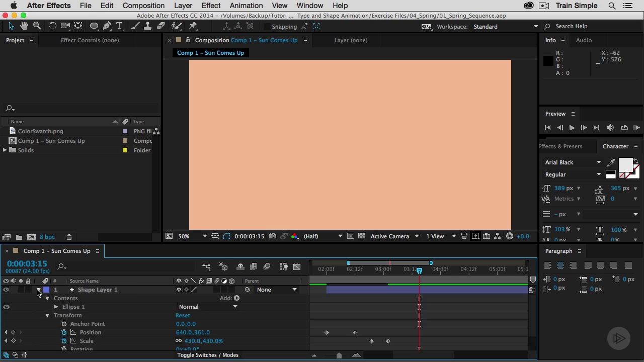
Task: Play the preview
Action: tap(572, 128)
